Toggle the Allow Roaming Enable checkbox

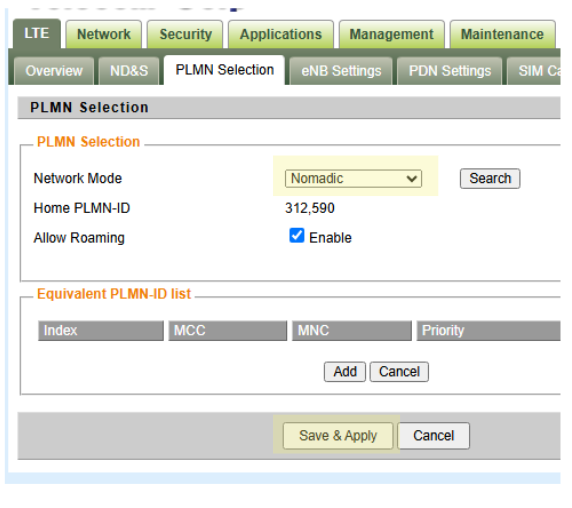(297, 236)
